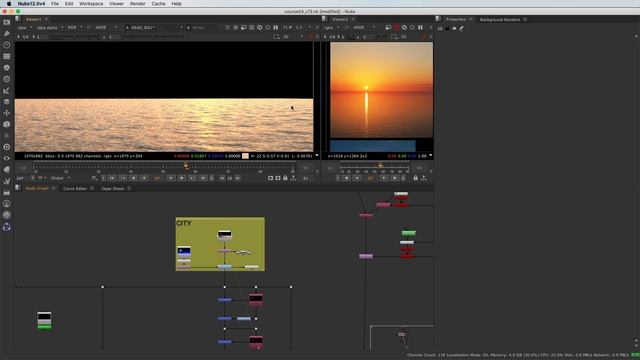640x360 pixels.
Task: Click the Viewer2 timeline playhead marker
Action: 380,165
